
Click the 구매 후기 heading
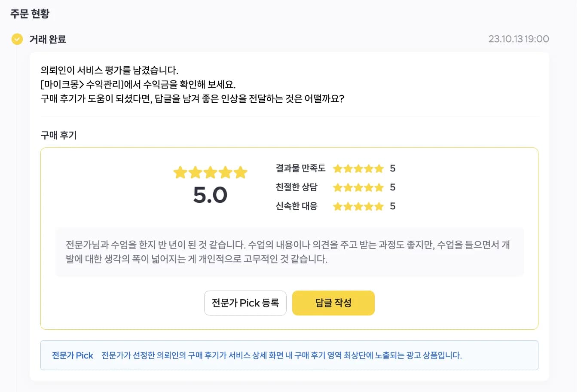click(x=58, y=135)
